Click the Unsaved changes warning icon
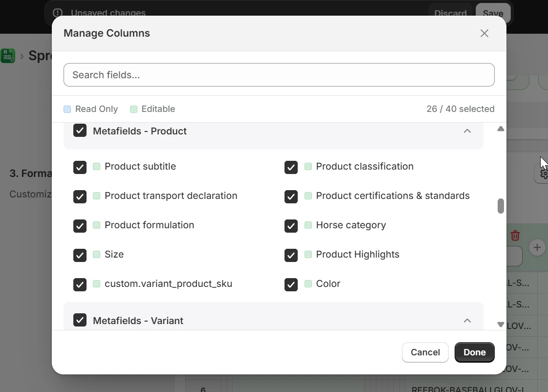548x392 pixels. (x=58, y=13)
